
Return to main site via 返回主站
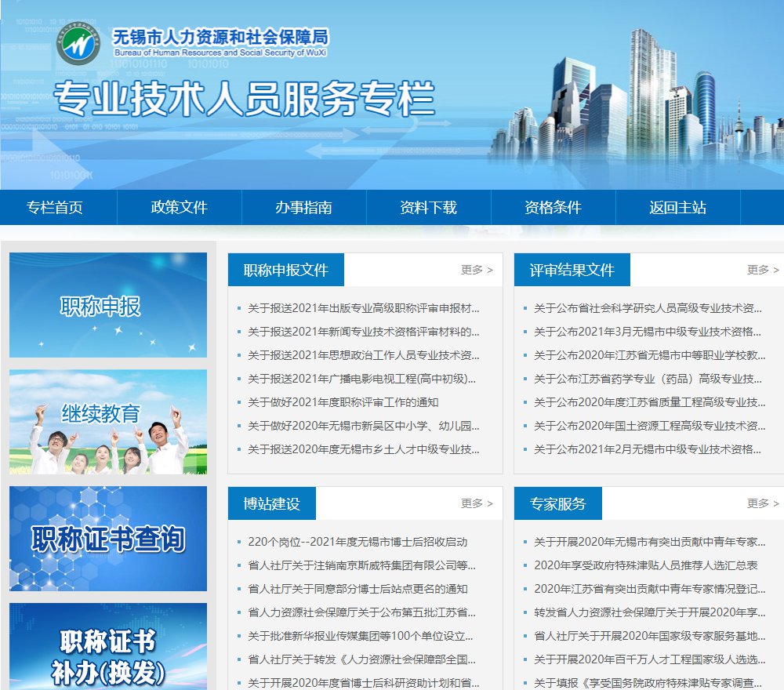pyautogui.click(x=677, y=208)
